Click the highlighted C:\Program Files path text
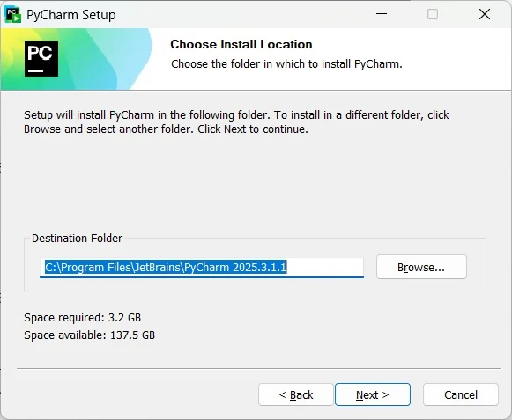Screen dimensions: 512x420 pos(166,268)
